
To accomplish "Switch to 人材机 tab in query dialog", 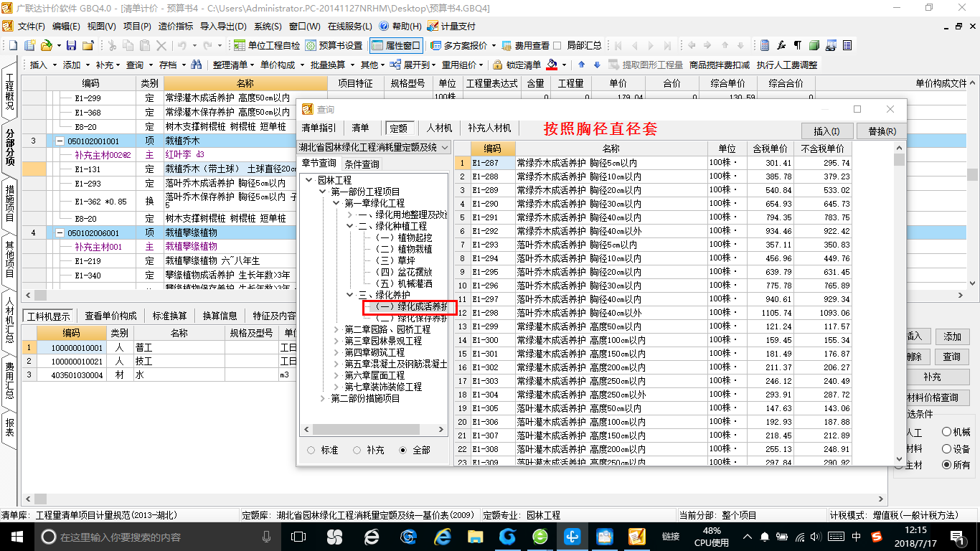I will (439, 128).
